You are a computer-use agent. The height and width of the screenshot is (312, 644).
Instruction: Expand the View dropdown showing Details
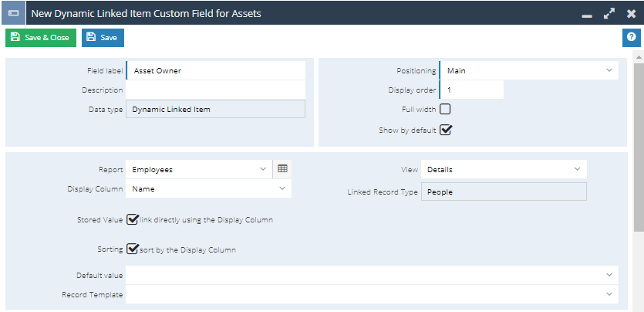pos(504,169)
